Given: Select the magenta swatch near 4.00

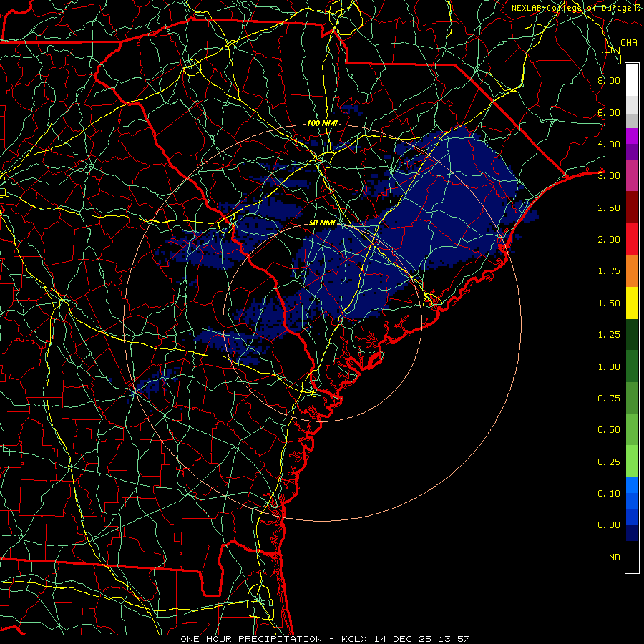Looking at the screenshot, I should 632,136.
